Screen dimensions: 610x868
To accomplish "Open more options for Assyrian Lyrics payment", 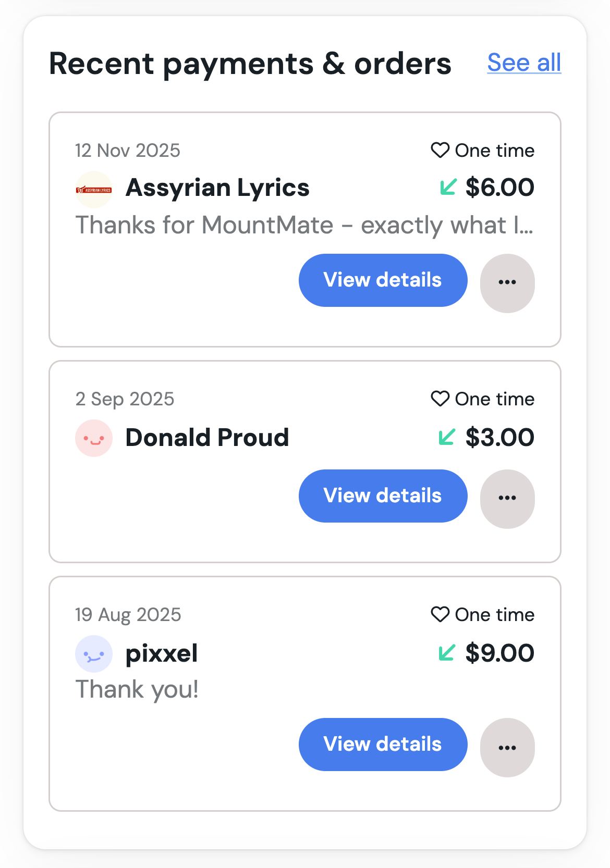I will [x=507, y=283].
